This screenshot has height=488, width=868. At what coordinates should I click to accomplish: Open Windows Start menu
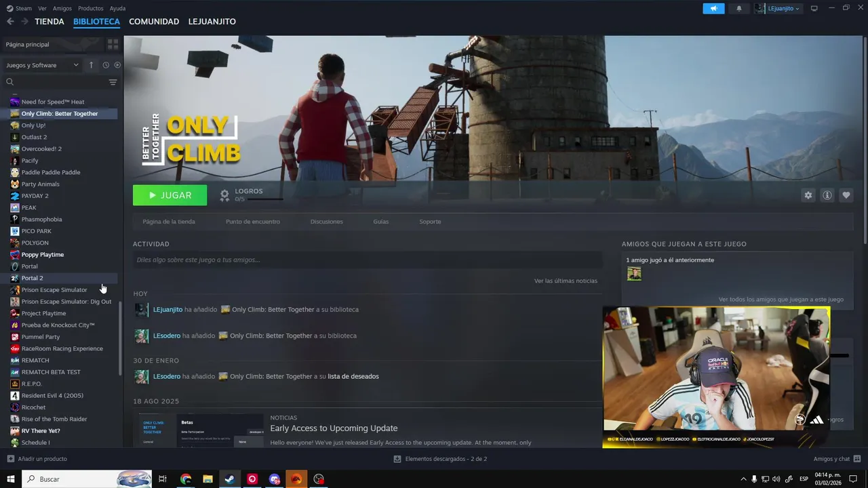pyautogui.click(x=11, y=479)
